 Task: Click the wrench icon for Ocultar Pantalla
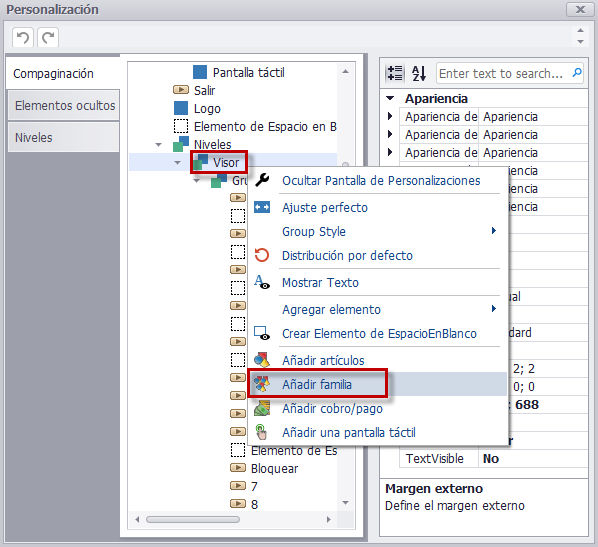262,180
